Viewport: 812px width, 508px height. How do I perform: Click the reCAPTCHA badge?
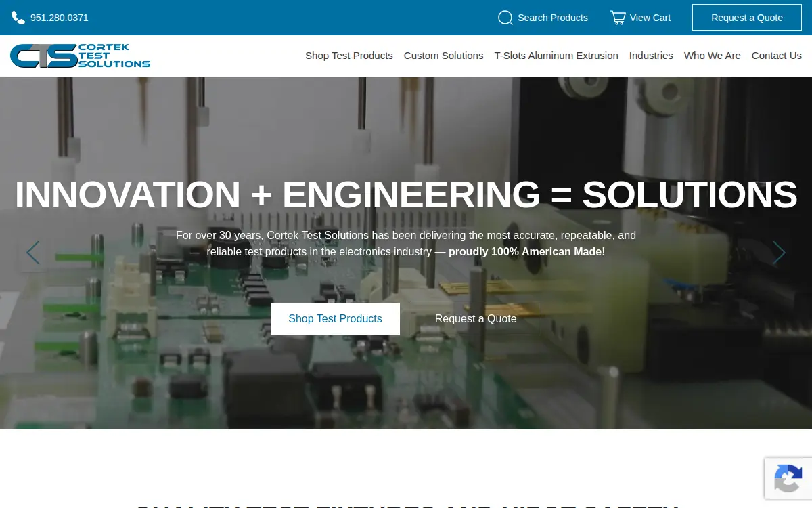[x=788, y=478]
